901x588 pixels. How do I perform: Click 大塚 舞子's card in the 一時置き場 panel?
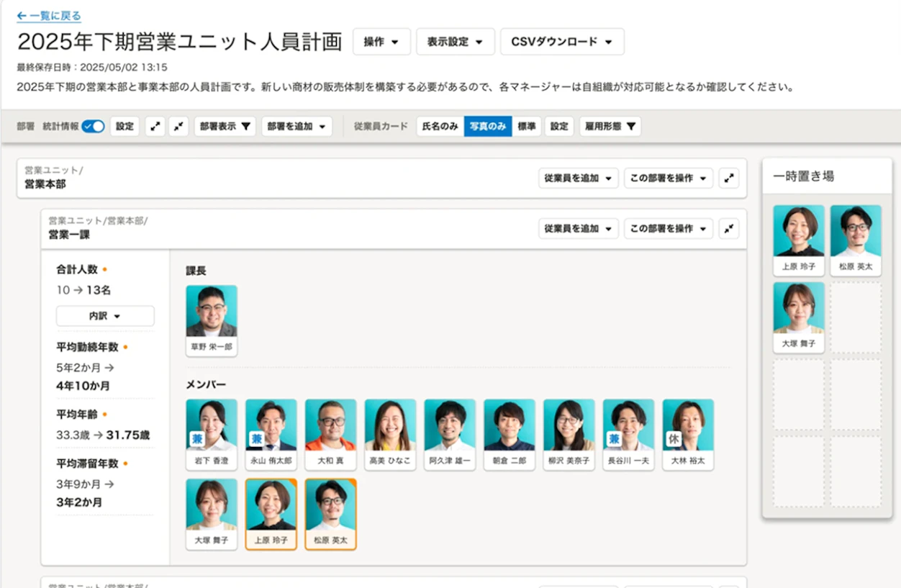click(798, 315)
